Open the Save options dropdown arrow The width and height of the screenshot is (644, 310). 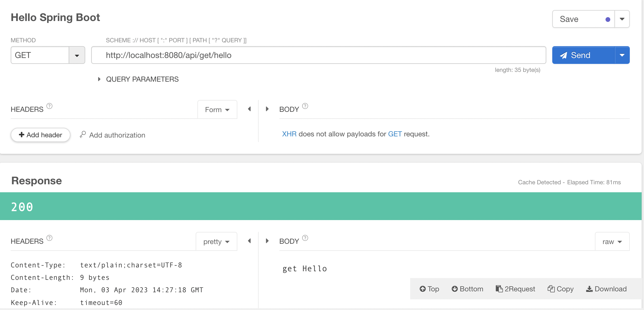pos(622,19)
